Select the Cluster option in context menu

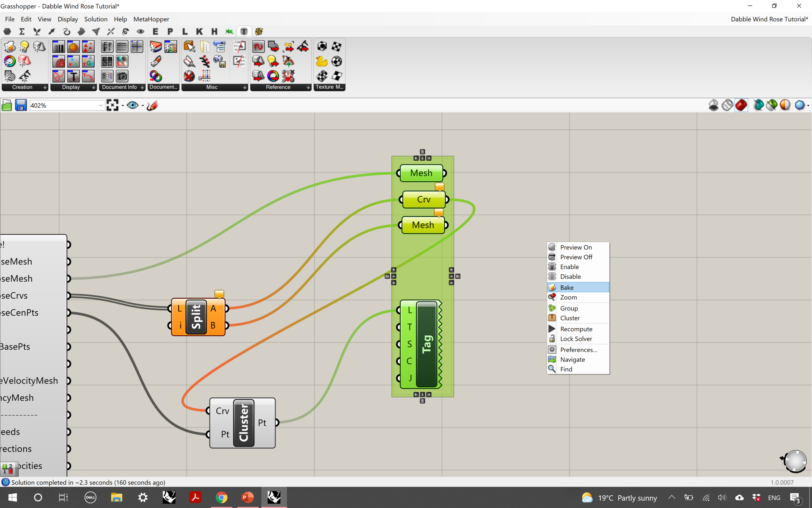tap(570, 318)
